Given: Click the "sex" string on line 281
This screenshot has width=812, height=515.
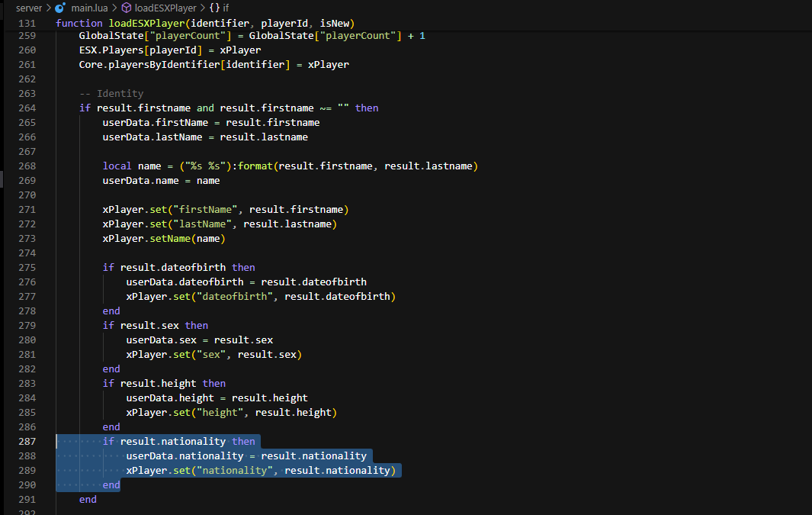Looking at the screenshot, I should (211, 354).
